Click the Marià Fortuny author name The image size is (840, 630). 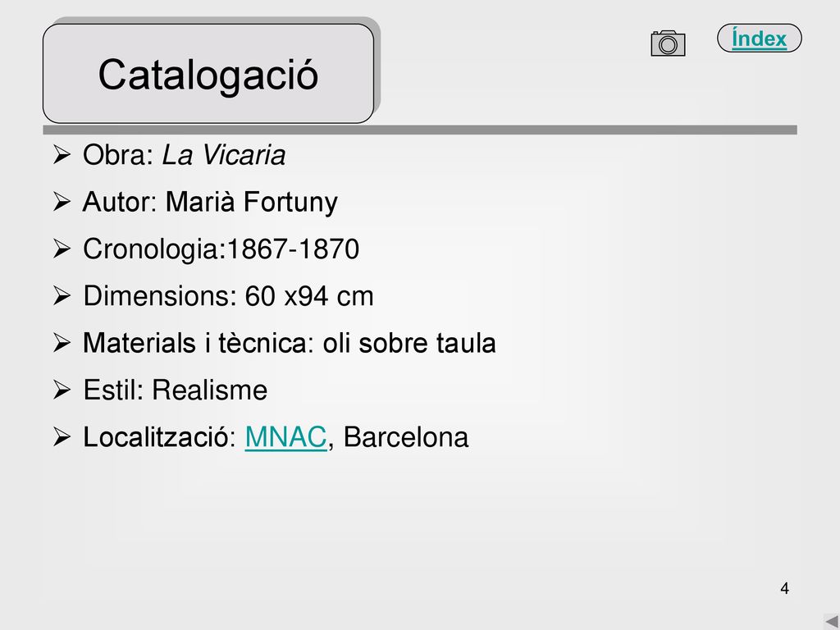tap(252, 203)
